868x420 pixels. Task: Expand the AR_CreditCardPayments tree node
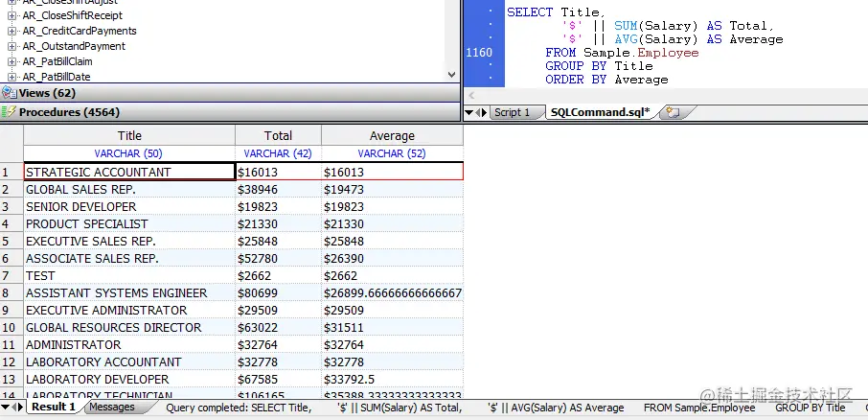[x=11, y=31]
